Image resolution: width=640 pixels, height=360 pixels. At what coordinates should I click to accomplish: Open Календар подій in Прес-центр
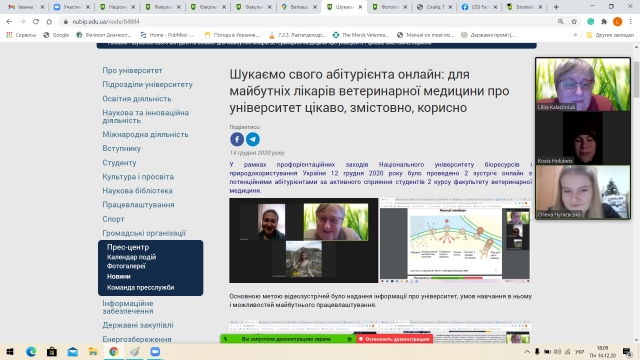(x=131, y=257)
